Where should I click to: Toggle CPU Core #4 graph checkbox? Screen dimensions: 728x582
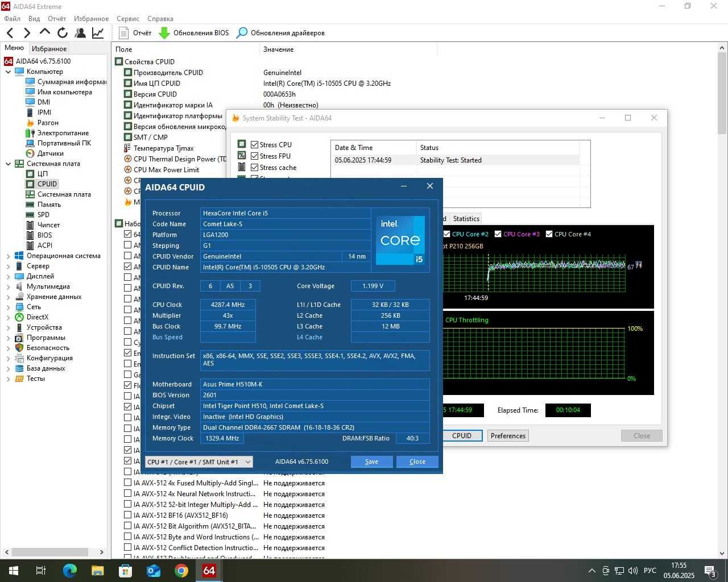[549, 234]
